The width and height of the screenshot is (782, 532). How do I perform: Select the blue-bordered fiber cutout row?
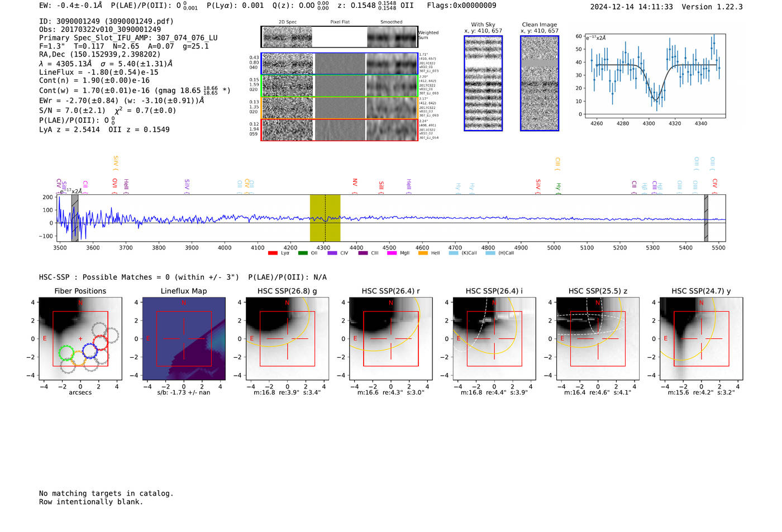coord(340,64)
